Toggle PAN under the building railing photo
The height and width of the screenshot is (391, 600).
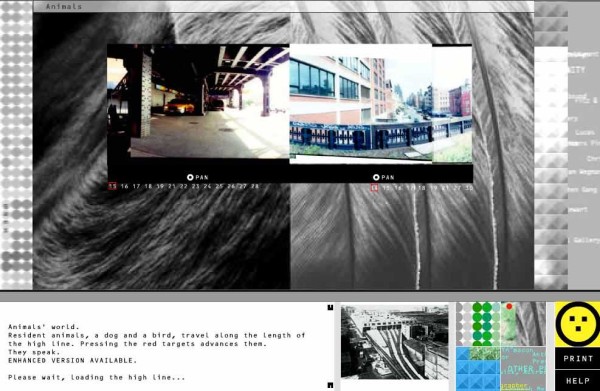pos(383,177)
